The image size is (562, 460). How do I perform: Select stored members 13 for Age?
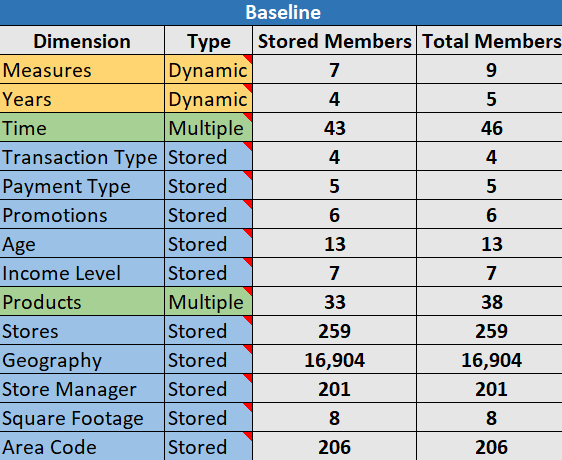(334, 244)
